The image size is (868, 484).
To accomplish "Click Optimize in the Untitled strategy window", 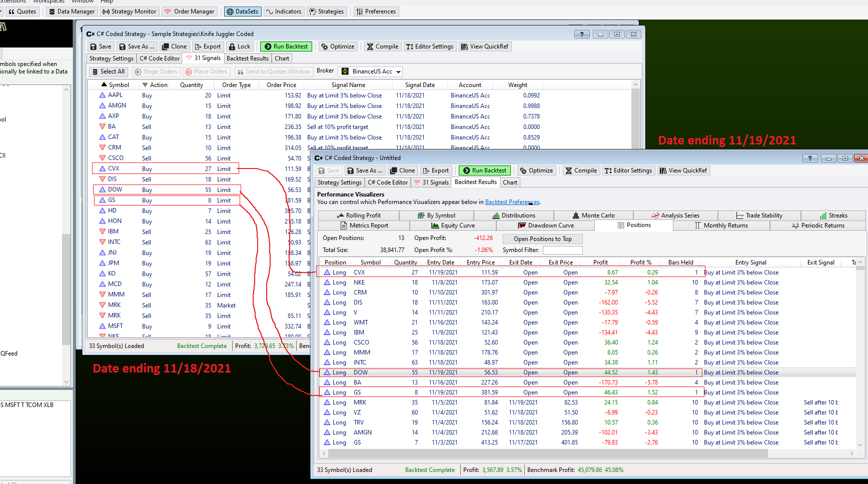I will (536, 170).
